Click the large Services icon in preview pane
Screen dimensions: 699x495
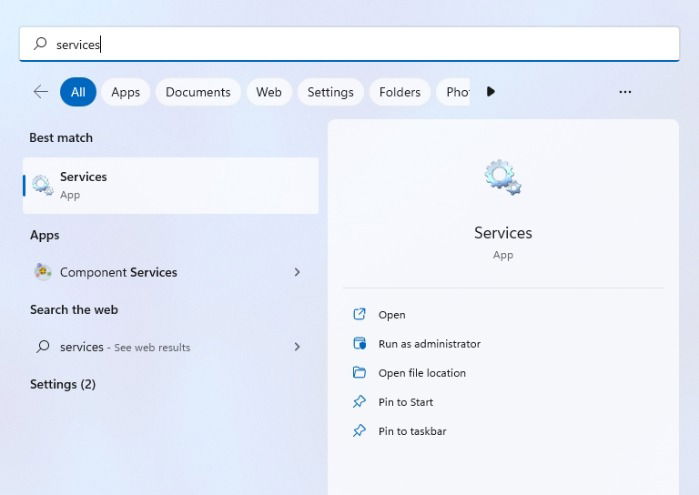(503, 177)
